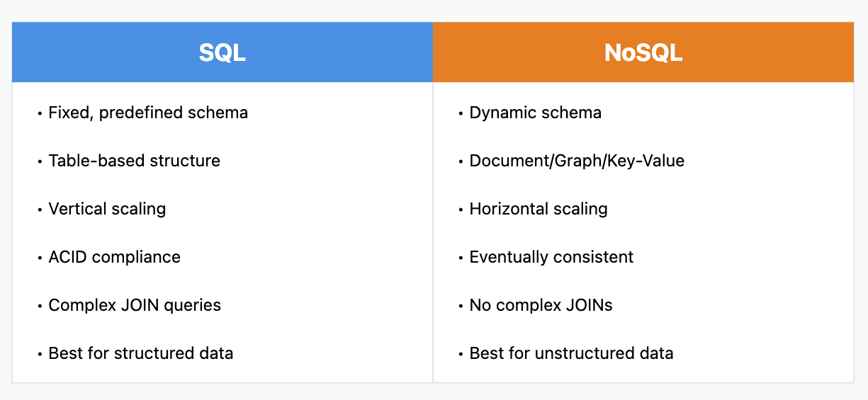The height and width of the screenshot is (400, 868).
Task: Select 'Document/Graph/Key-Value' entry
Action: pos(577,161)
